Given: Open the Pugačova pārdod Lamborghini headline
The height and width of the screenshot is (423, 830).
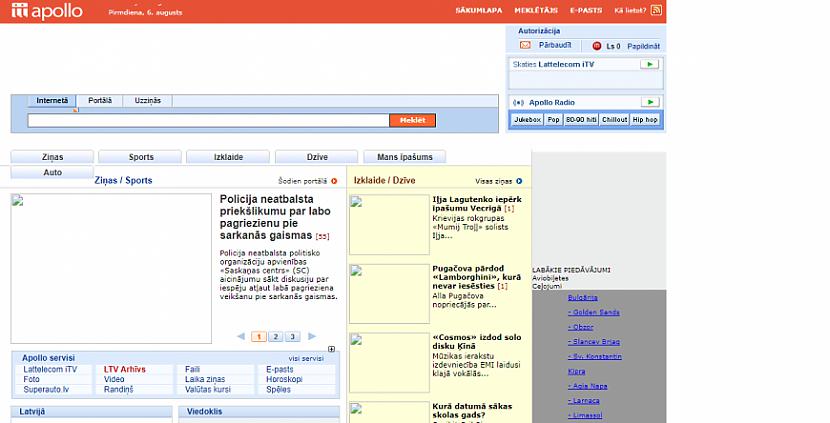Looking at the screenshot, I should click(476, 277).
